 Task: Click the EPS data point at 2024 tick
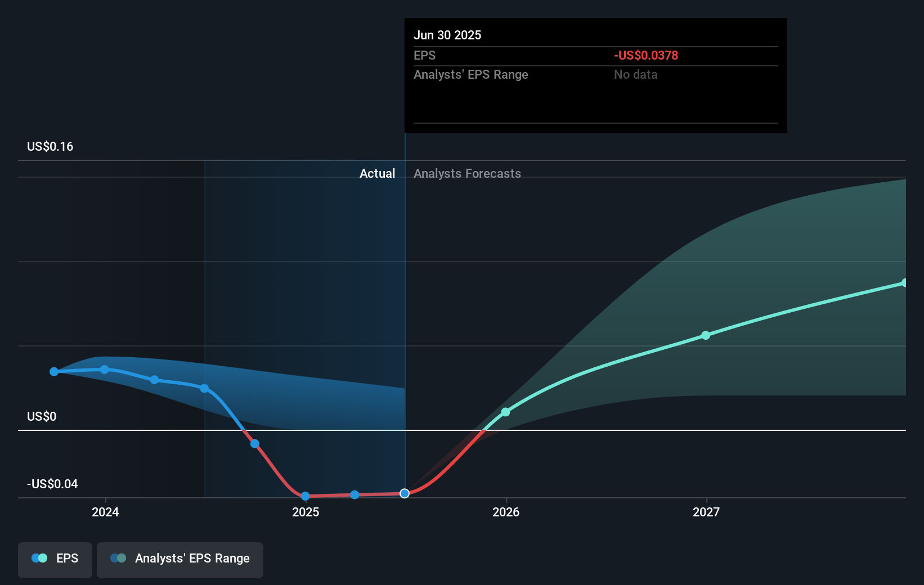pyautogui.click(x=105, y=370)
